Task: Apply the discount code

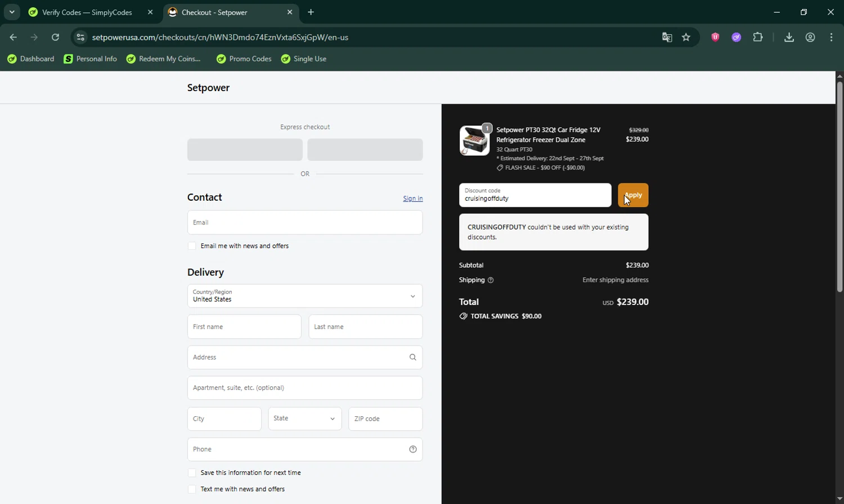Action: (633, 195)
